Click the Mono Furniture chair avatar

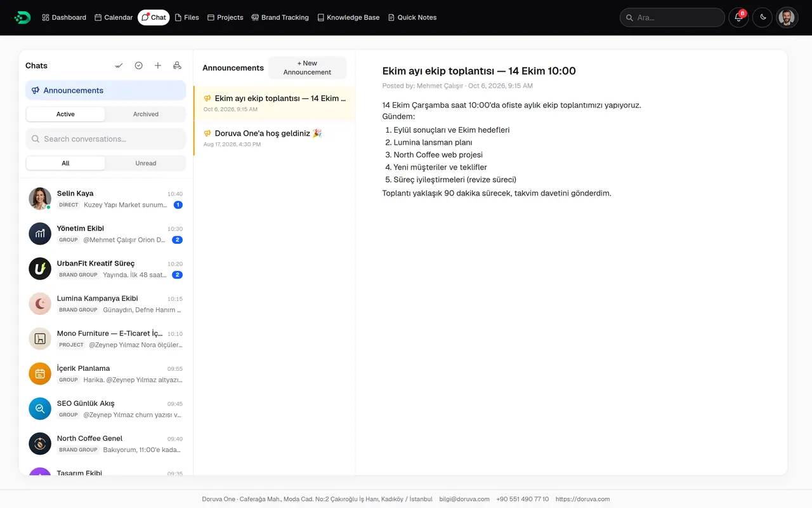(40, 338)
